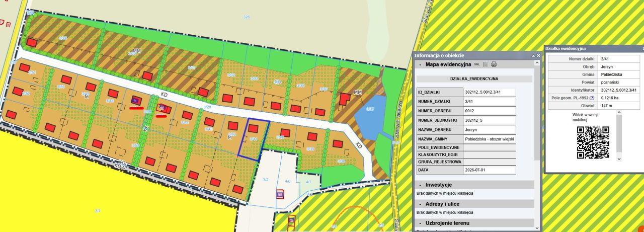Collapse the Adresy i ulice section

(x=420, y=204)
